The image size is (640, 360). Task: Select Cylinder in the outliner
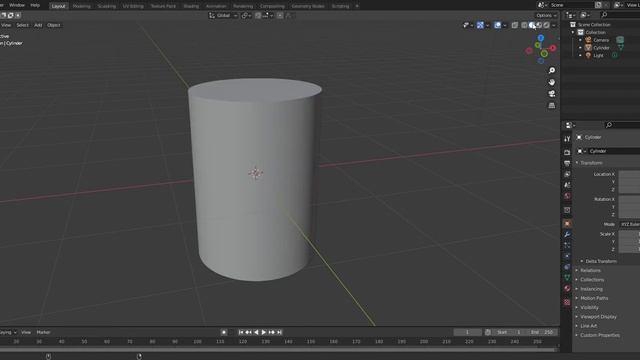[601, 48]
